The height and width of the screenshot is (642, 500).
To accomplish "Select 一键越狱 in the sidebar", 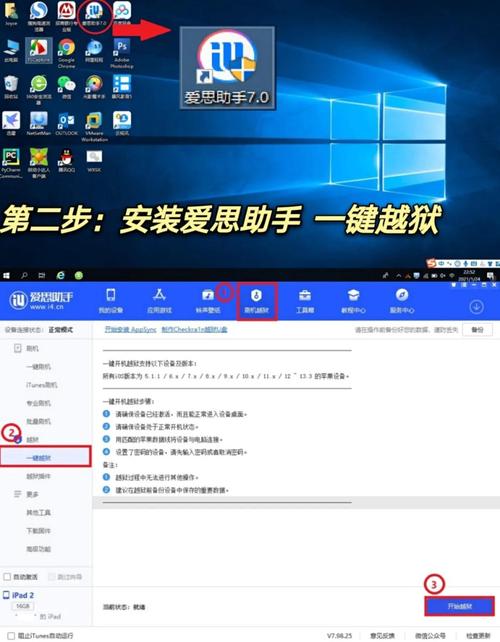I will 45,457.
